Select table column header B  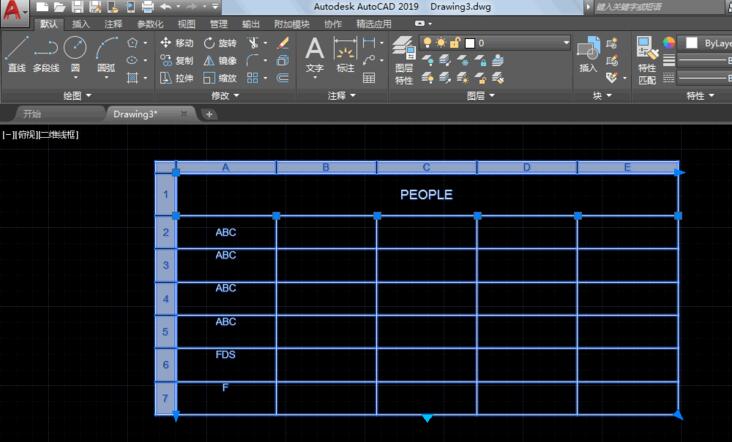326,167
